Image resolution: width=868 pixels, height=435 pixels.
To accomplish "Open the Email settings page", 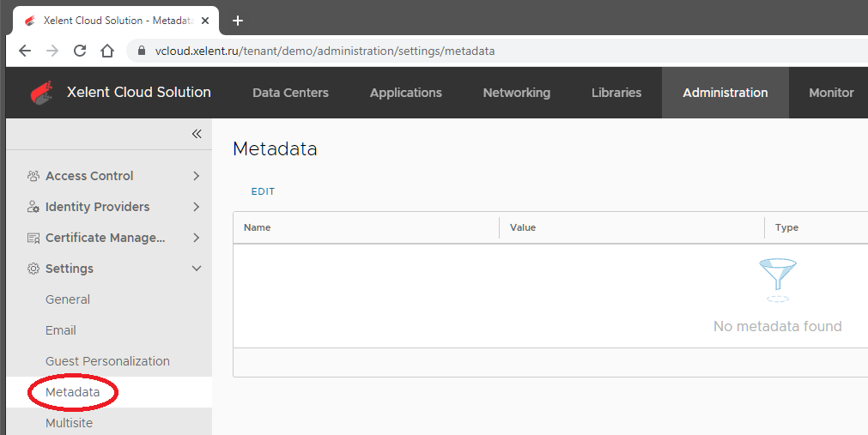I will (61, 330).
